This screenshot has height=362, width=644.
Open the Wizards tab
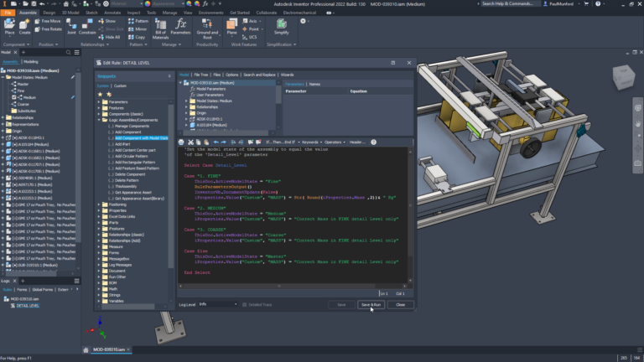287,75
